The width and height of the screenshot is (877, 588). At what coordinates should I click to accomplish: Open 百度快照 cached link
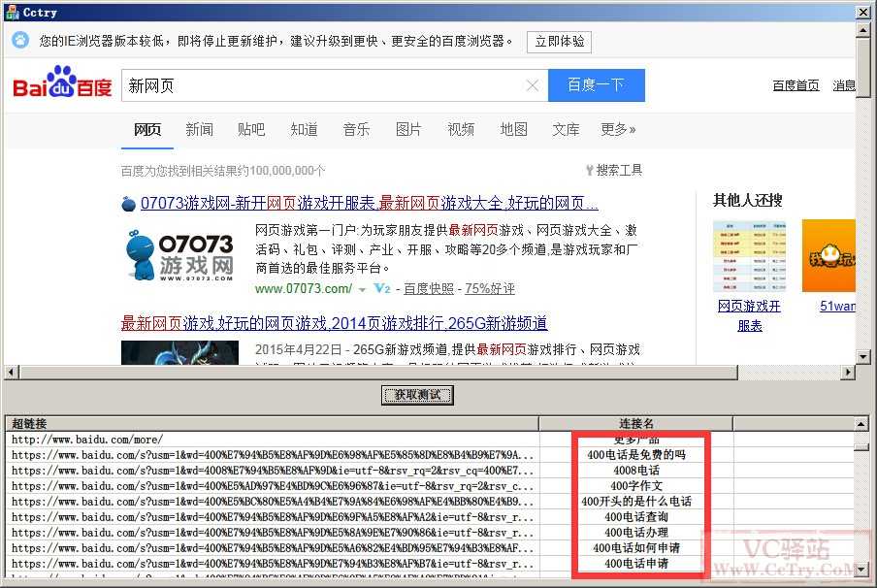coord(429,289)
